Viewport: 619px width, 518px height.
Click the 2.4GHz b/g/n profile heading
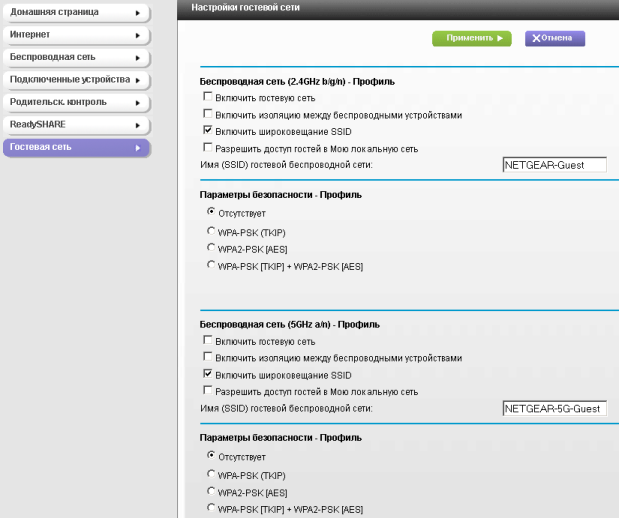[x=297, y=82]
